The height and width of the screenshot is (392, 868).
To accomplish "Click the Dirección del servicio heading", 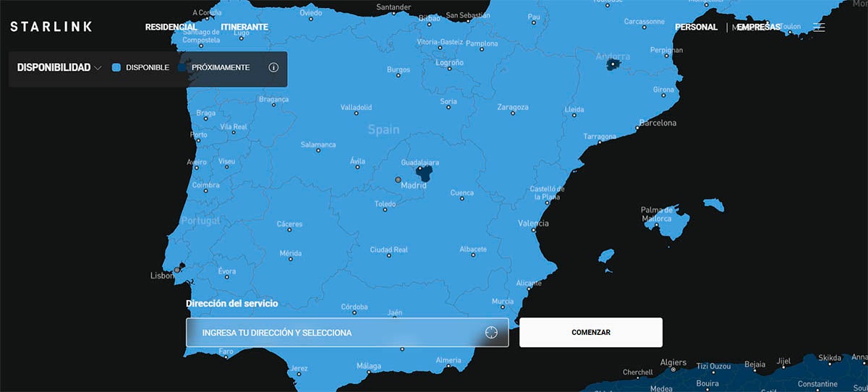I will (x=231, y=304).
